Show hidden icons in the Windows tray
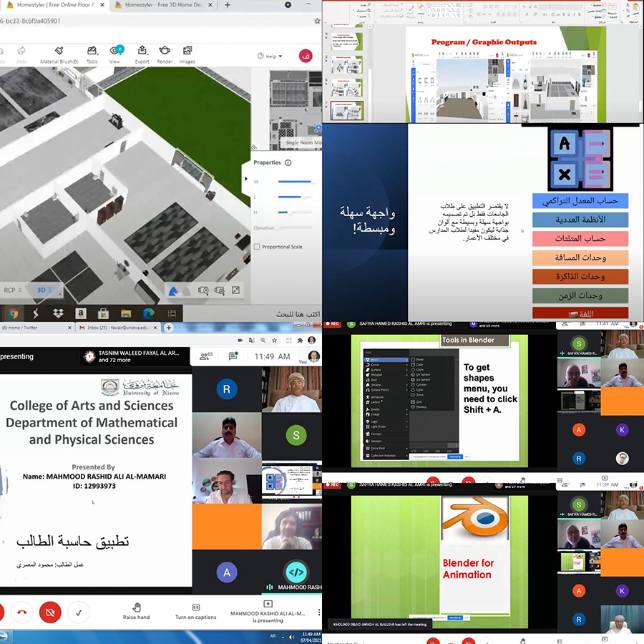The width and height of the screenshot is (644, 644). [283, 637]
